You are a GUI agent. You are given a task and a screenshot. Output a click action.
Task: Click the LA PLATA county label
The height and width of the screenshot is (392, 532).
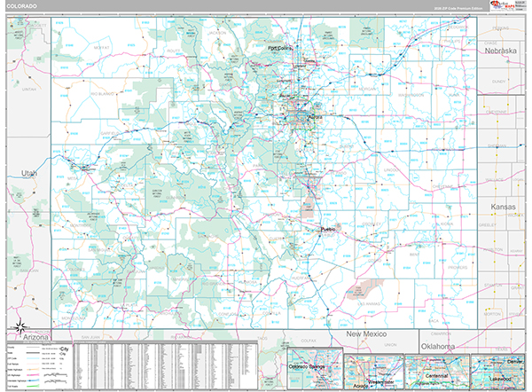pyautogui.click(x=128, y=305)
